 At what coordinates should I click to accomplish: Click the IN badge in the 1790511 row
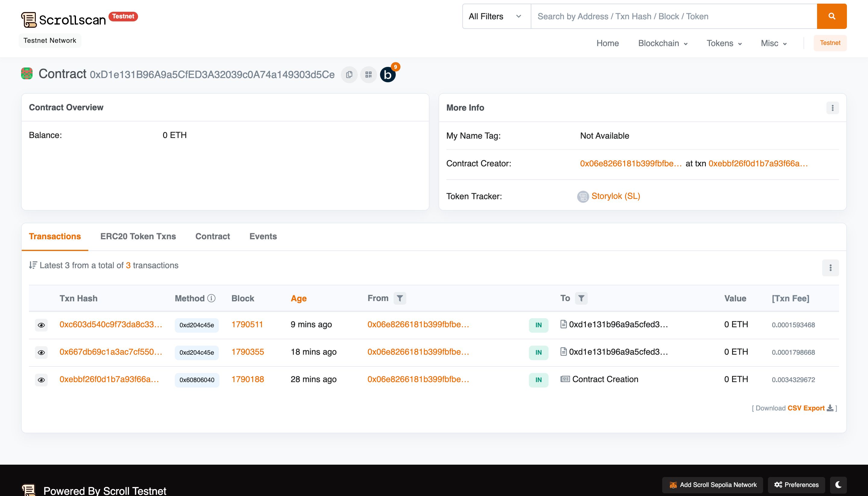point(539,325)
